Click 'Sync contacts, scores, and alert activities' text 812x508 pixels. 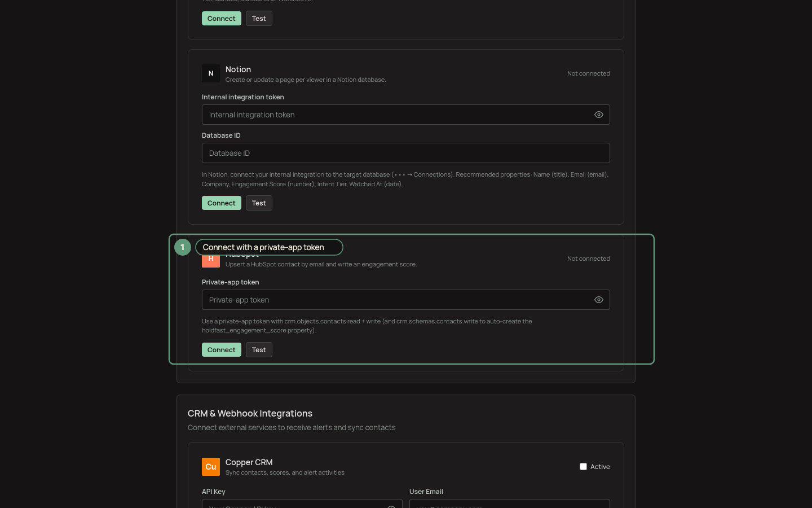(x=285, y=472)
